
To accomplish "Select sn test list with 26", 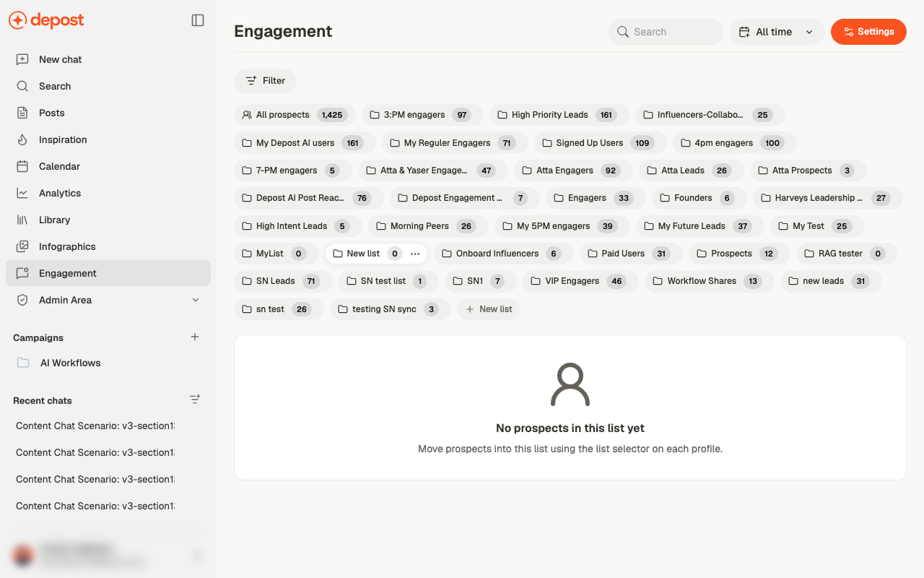I will 279,309.
